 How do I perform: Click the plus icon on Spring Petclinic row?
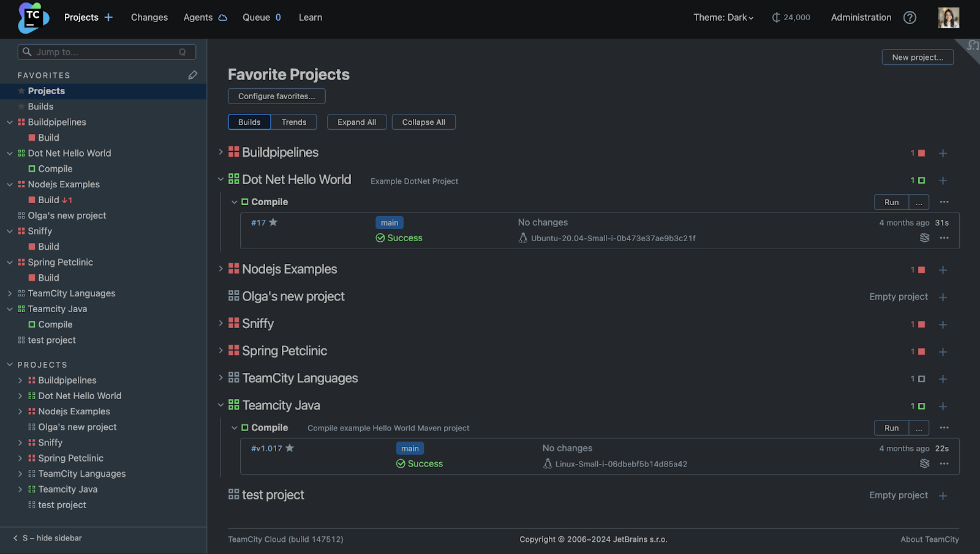[x=943, y=352]
